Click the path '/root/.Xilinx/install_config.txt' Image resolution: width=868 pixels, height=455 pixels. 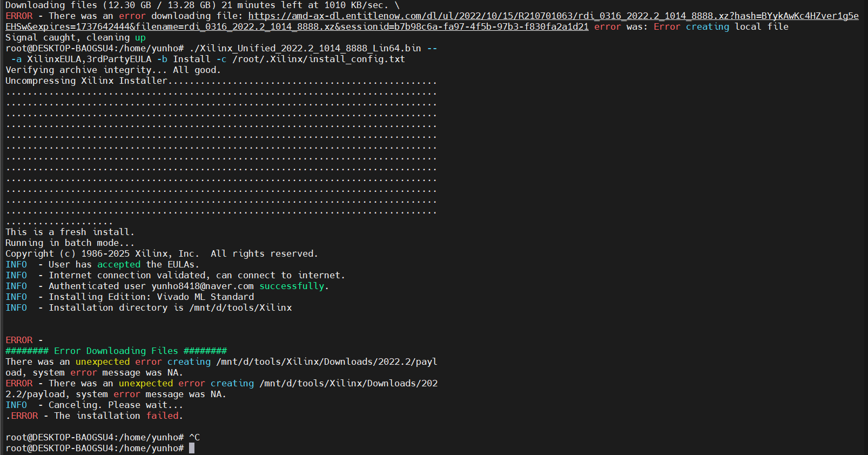(x=319, y=59)
